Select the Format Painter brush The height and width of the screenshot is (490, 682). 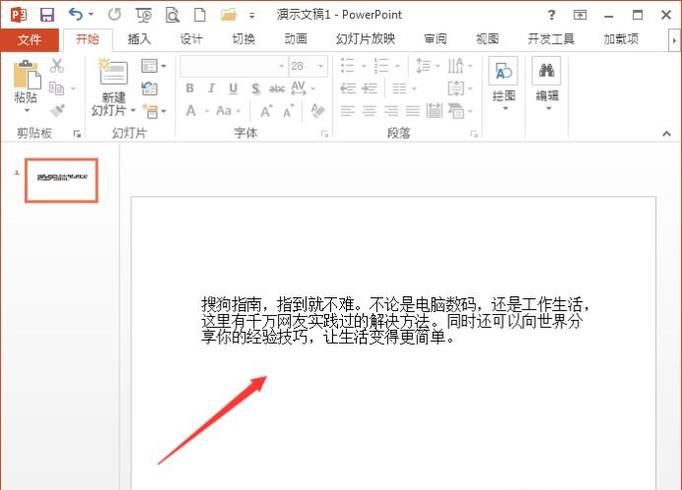point(57,110)
